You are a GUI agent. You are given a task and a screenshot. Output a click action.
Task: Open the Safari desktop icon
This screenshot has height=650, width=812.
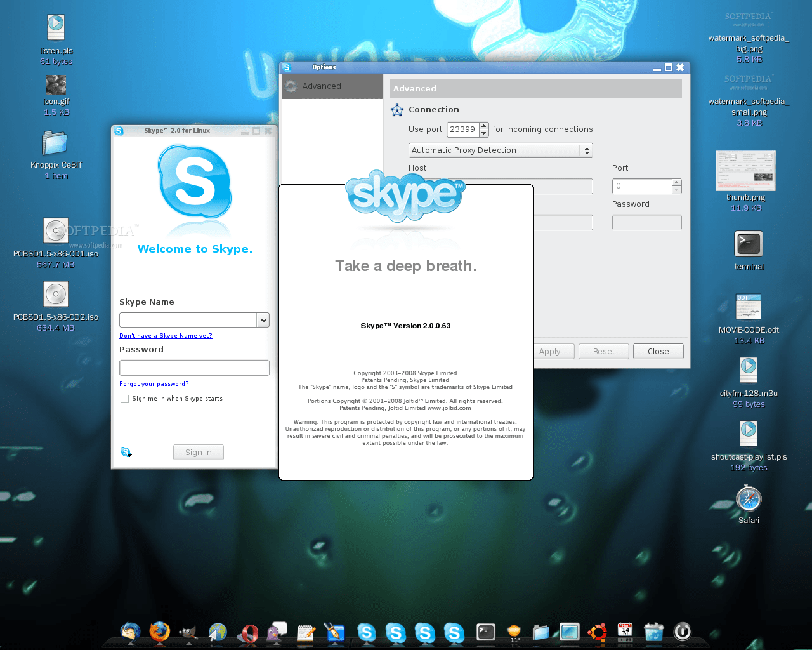[749, 499]
